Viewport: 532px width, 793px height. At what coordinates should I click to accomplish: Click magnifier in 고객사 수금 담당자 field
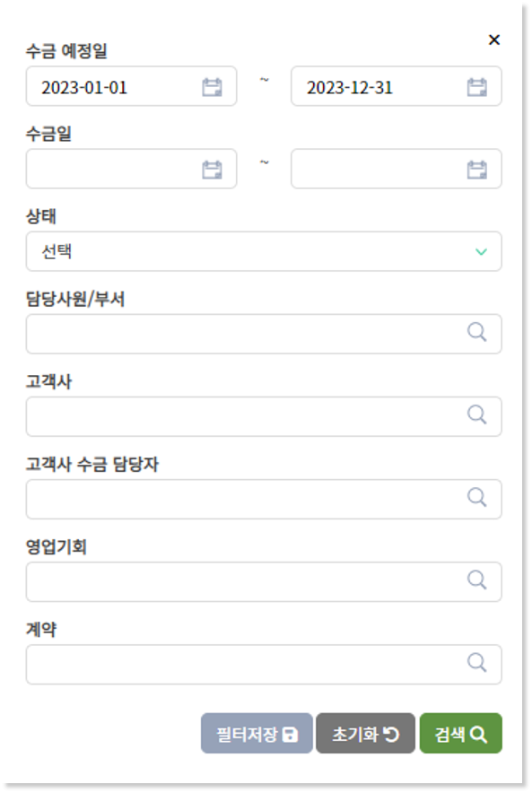coord(477,498)
